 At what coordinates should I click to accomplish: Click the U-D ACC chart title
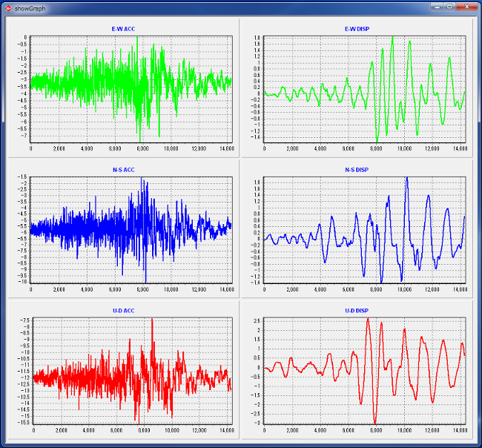tap(124, 311)
